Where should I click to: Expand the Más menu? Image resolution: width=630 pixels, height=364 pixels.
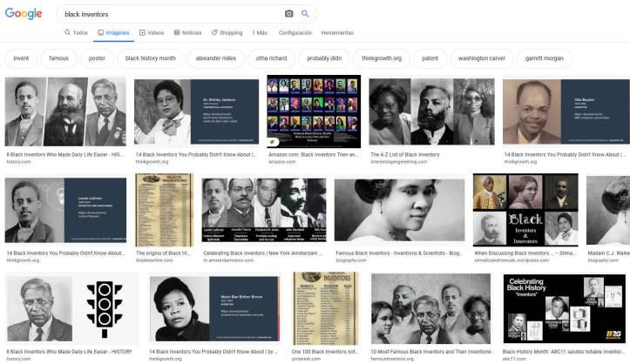259,32
